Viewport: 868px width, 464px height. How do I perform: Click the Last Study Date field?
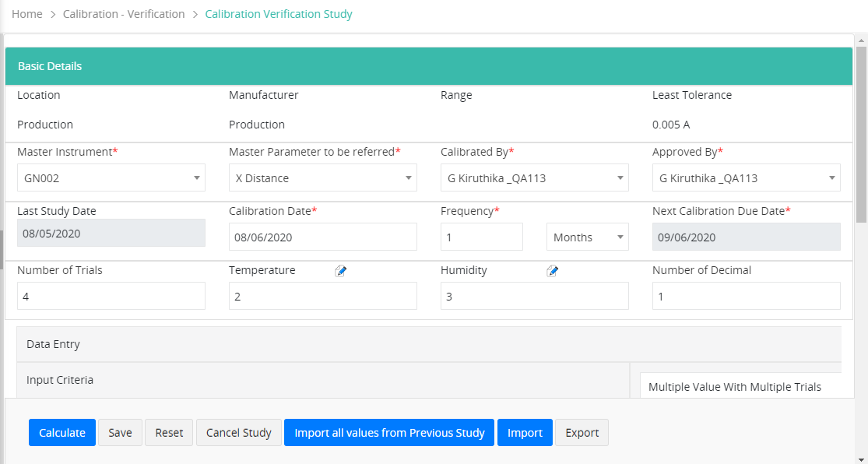(x=111, y=233)
